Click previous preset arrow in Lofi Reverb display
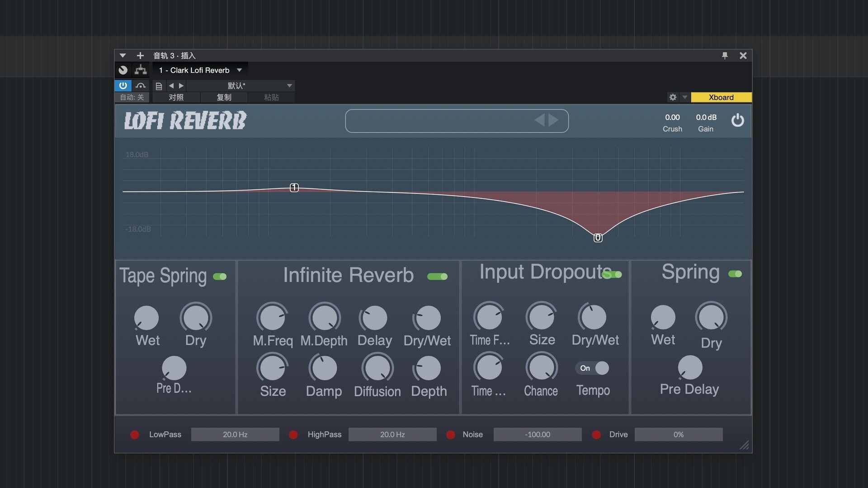Screen dimensions: 868x488 click(x=539, y=120)
